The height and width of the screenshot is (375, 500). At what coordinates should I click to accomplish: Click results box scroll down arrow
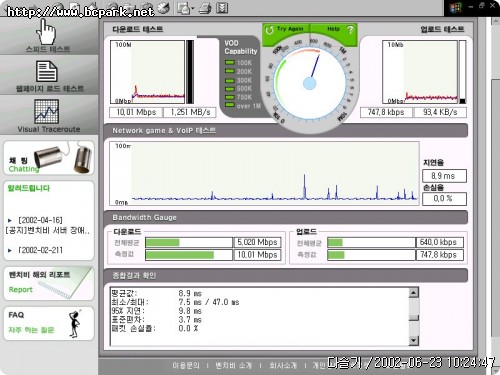point(413,340)
